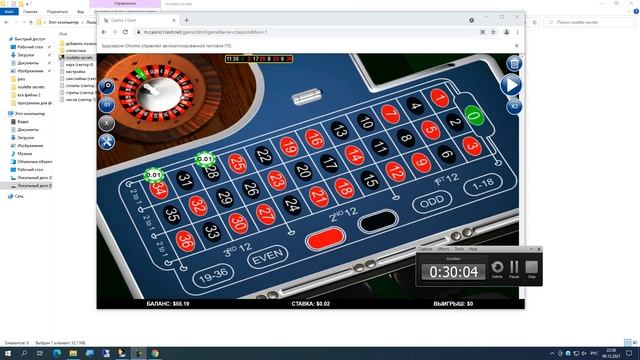This screenshot has height=360, width=640.
Task: Click the 0.01 chip on number 34
Action: [x=154, y=175]
